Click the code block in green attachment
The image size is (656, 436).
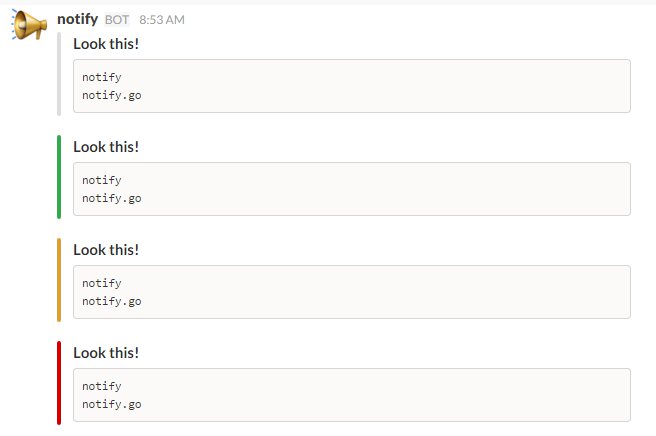[x=351, y=189]
